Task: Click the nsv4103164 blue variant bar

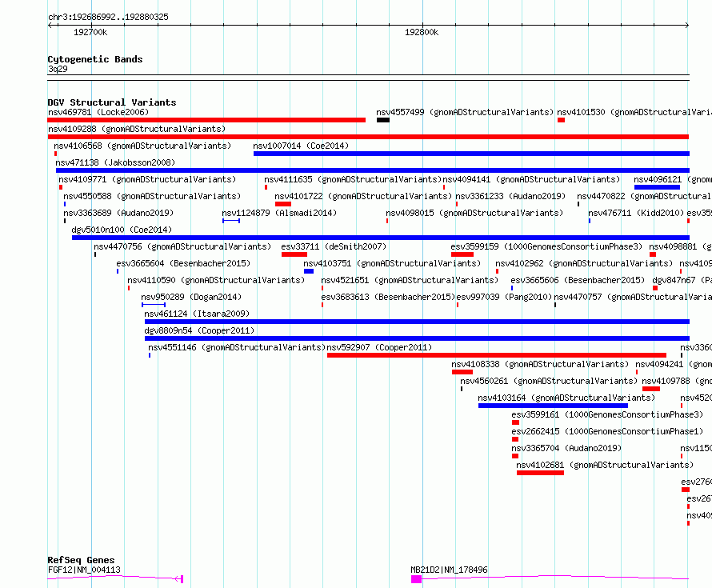Action: pos(553,406)
